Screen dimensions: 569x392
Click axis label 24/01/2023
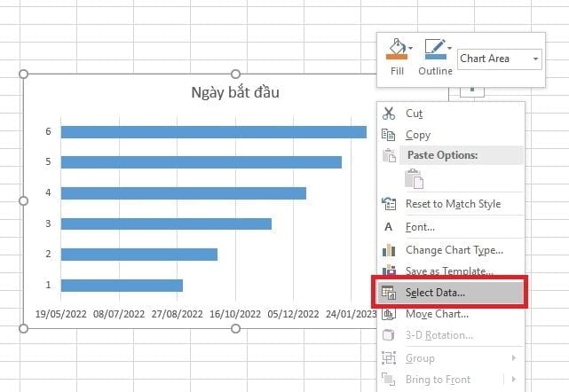click(351, 314)
